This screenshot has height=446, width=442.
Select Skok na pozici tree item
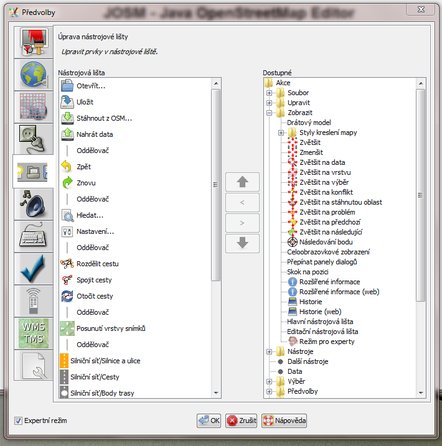click(308, 272)
